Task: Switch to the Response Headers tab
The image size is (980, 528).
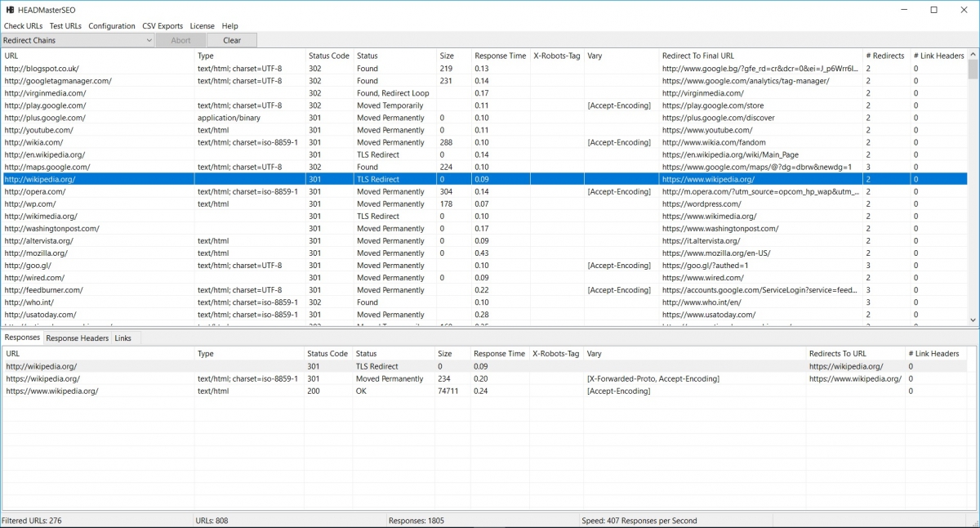Action: pyautogui.click(x=77, y=338)
